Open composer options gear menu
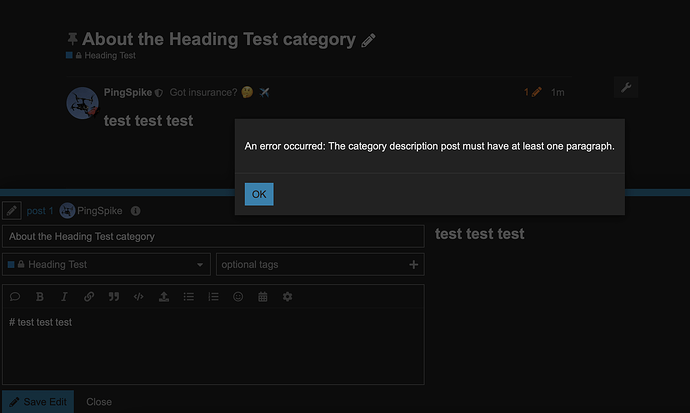 (x=287, y=297)
